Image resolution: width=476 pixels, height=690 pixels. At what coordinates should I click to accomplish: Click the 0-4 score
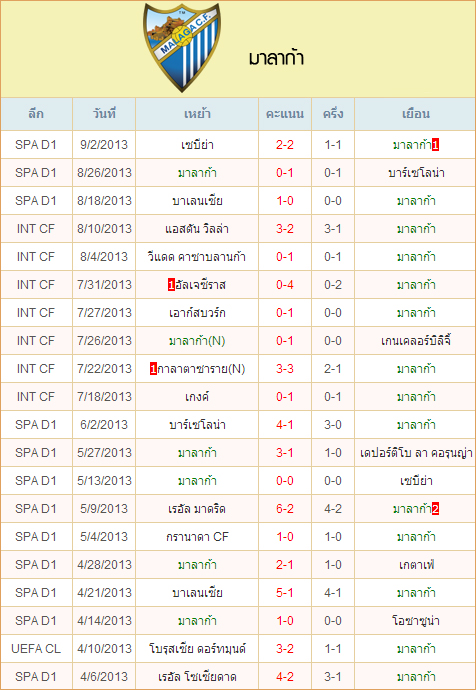285,285
